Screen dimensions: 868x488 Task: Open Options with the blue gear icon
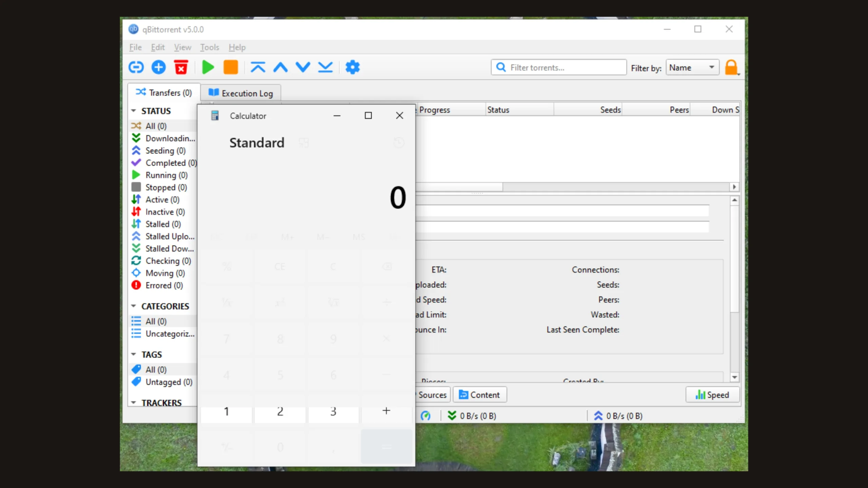352,67
